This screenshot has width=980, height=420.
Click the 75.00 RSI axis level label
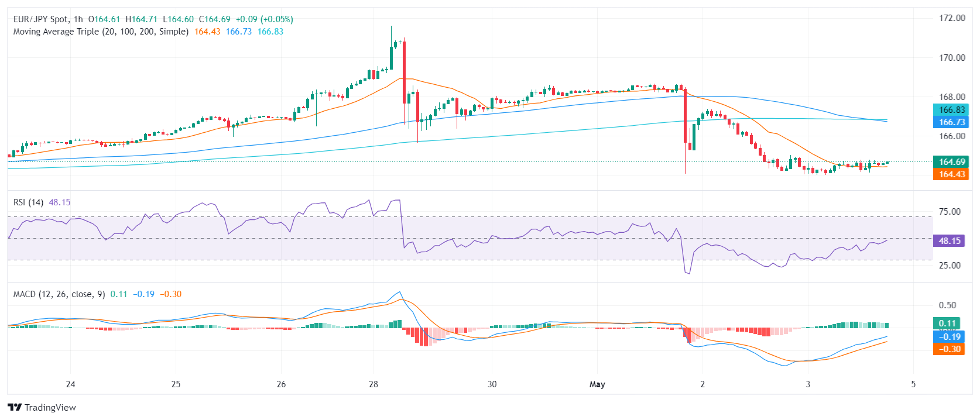tap(950, 212)
